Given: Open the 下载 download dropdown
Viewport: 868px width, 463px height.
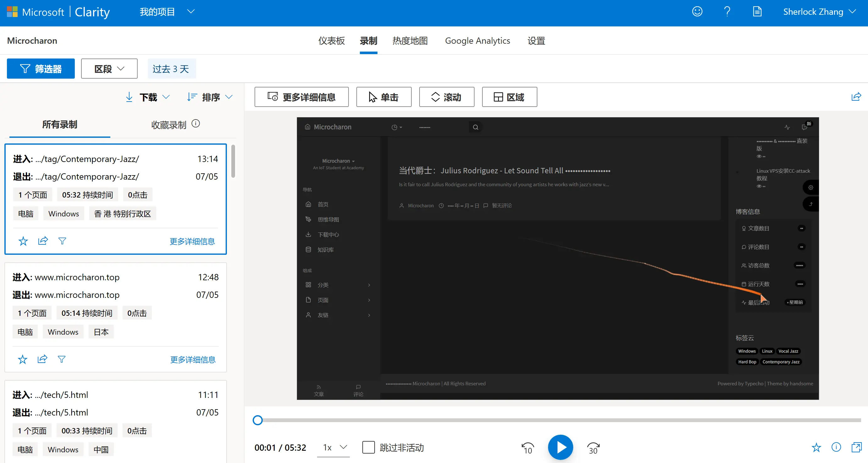Looking at the screenshot, I should (x=148, y=97).
